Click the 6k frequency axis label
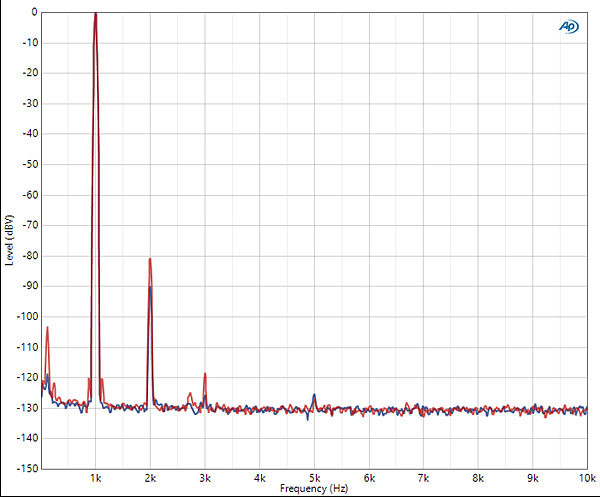The width and height of the screenshot is (600, 497). coord(369,478)
